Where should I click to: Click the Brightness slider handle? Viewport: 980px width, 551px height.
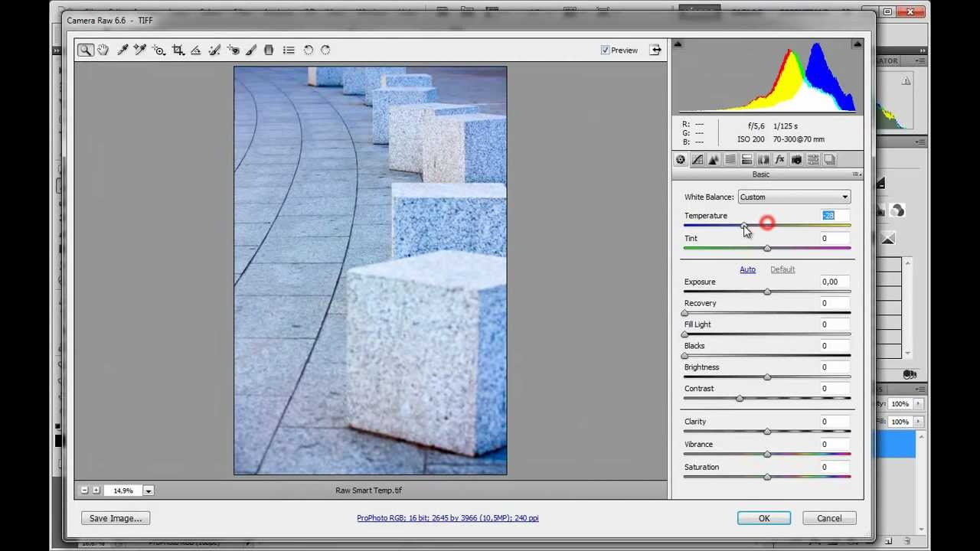(x=767, y=378)
